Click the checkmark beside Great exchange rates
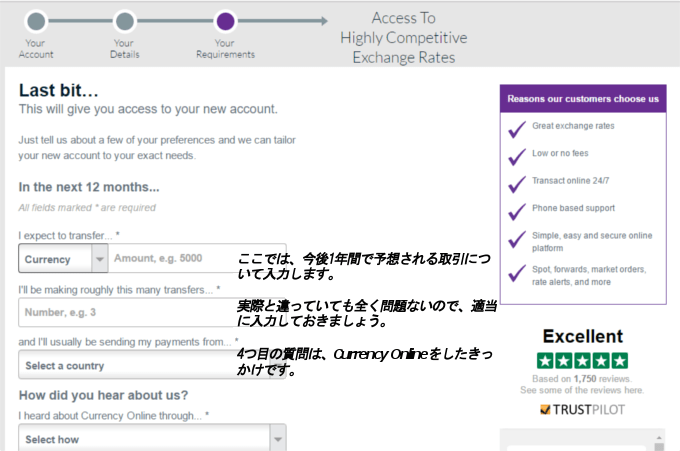This screenshot has width=680, height=451. (516, 128)
